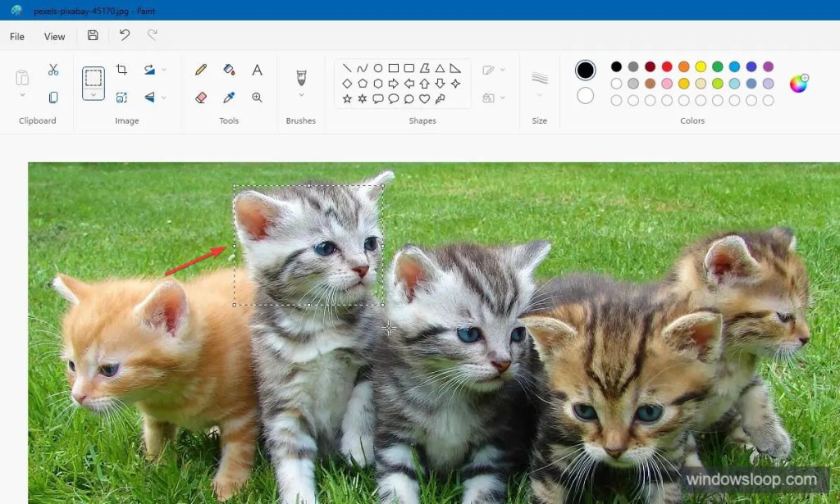The image size is (840, 504).
Task: Pick the dark red color swatch
Action: point(650,66)
